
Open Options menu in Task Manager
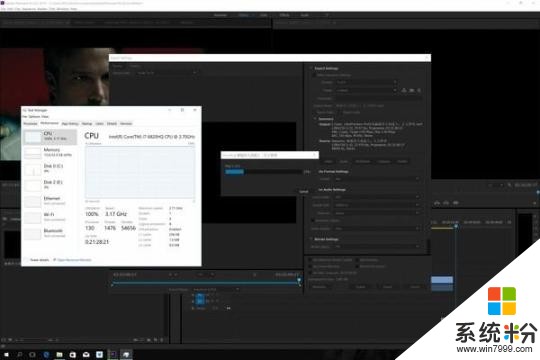tap(33, 117)
